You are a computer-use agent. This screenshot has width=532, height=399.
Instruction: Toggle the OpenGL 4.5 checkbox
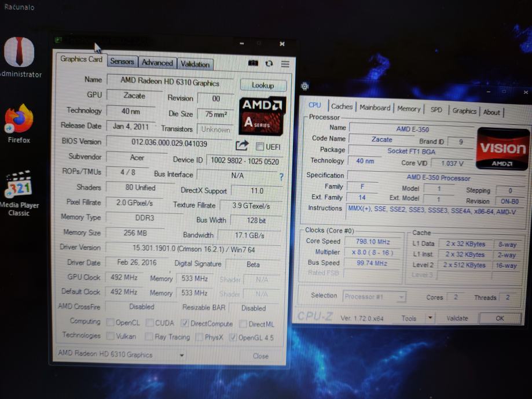(233, 337)
